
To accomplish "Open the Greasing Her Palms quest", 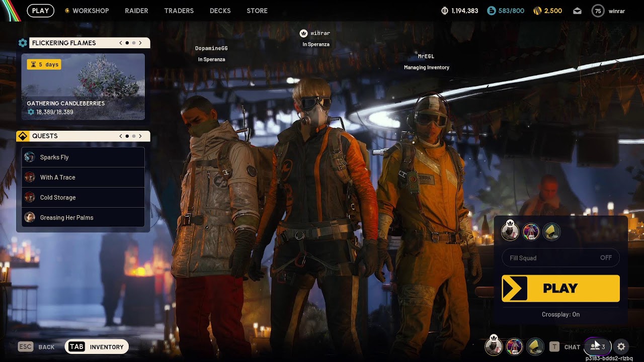I will point(83,218).
